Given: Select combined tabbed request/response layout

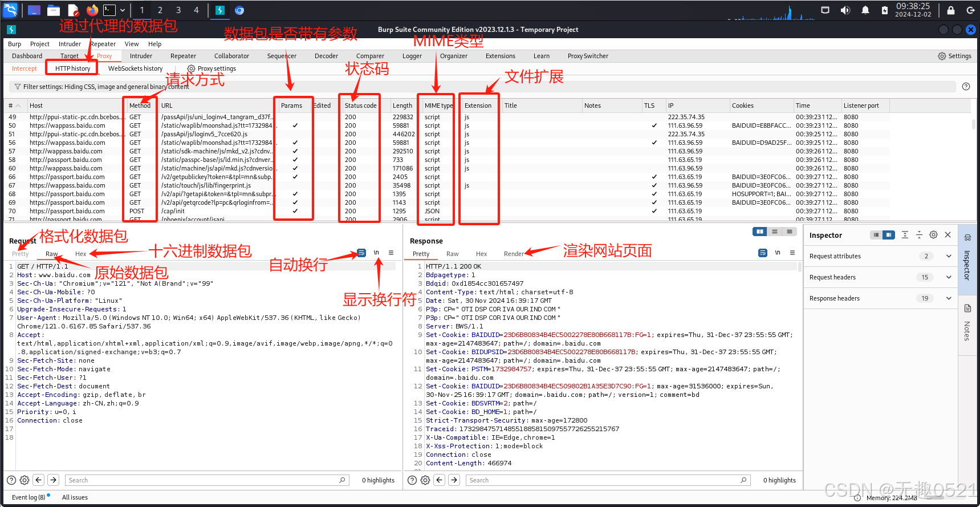Looking at the screenshot, I should (x=790, y=232).
